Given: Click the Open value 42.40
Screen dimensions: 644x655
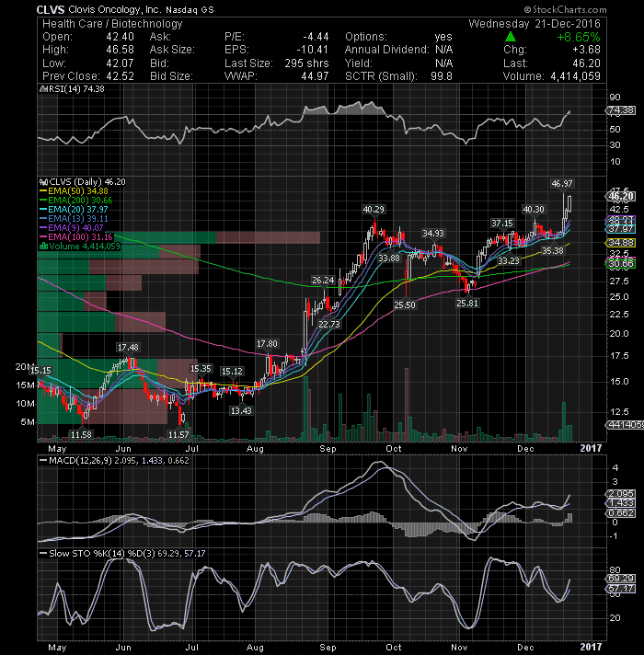Looking at the screenshot, I should tap(120, 37).
